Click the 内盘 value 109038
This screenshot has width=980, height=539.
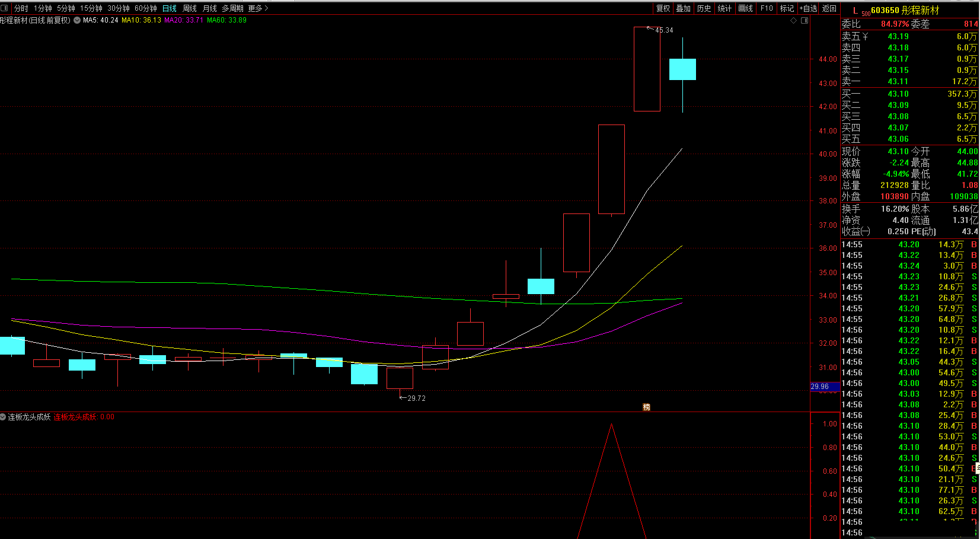[963, 196]
